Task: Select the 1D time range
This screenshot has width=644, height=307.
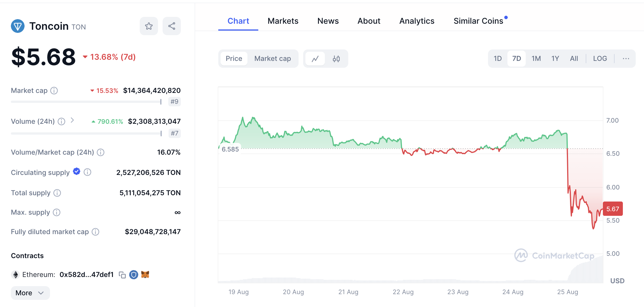Action: tap(498, 59)
